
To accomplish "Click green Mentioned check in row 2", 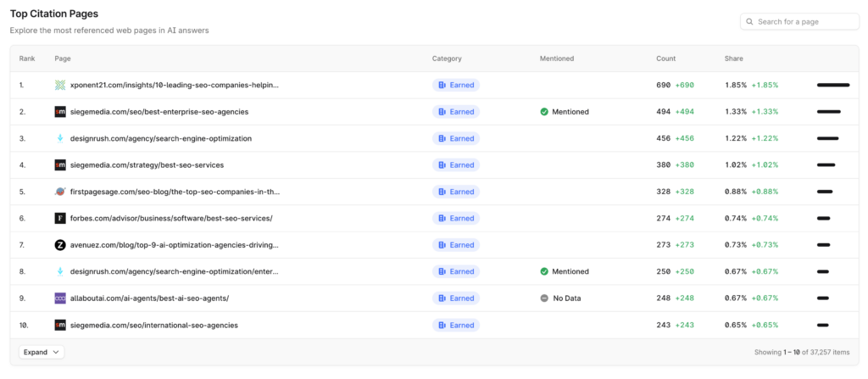I will tap(544, 112).
